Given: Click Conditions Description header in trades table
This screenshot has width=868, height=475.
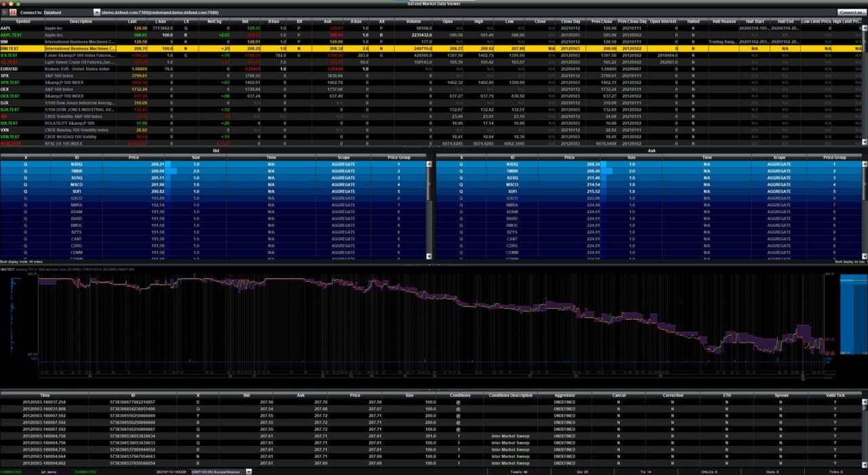Looking at the screenshot, I should [511, 395].
